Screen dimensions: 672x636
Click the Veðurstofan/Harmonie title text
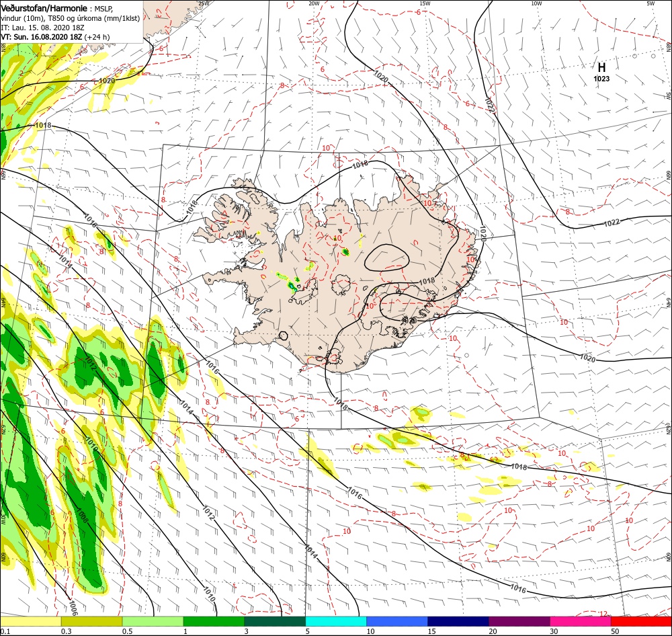click(x=44, y=8)
